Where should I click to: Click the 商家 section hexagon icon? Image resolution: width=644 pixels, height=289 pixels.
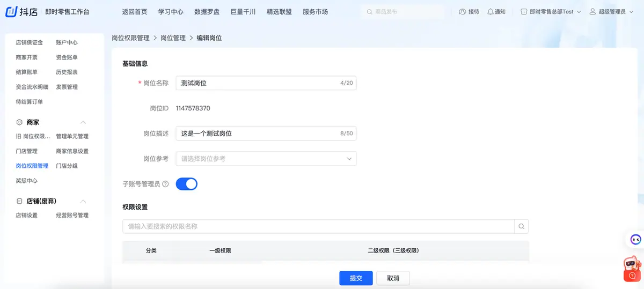click(19, 122)
